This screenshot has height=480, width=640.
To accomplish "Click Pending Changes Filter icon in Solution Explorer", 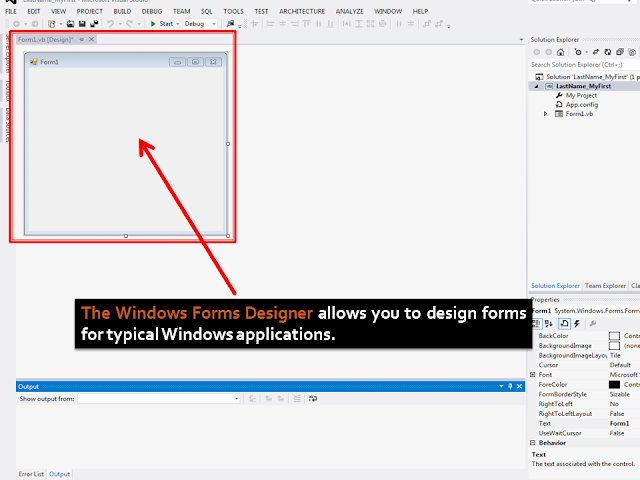I will (x=578, y=52).
